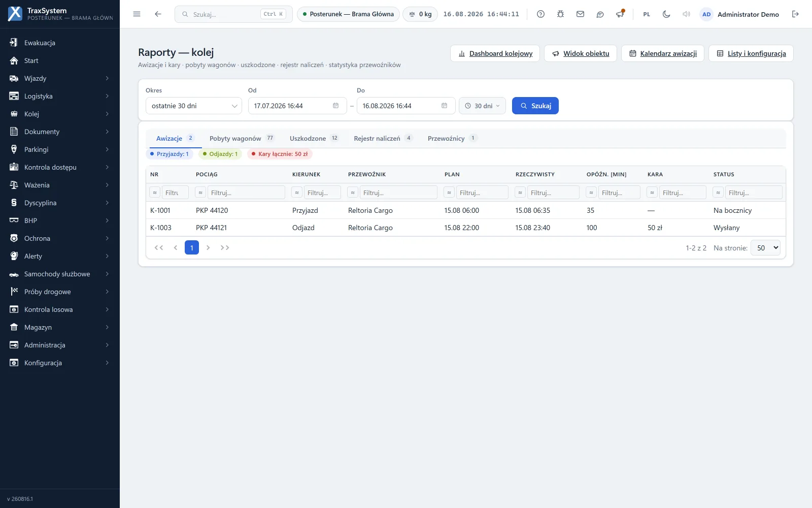Open Start in the sidebar
This screenshot has height=508, width=812.
60,60
